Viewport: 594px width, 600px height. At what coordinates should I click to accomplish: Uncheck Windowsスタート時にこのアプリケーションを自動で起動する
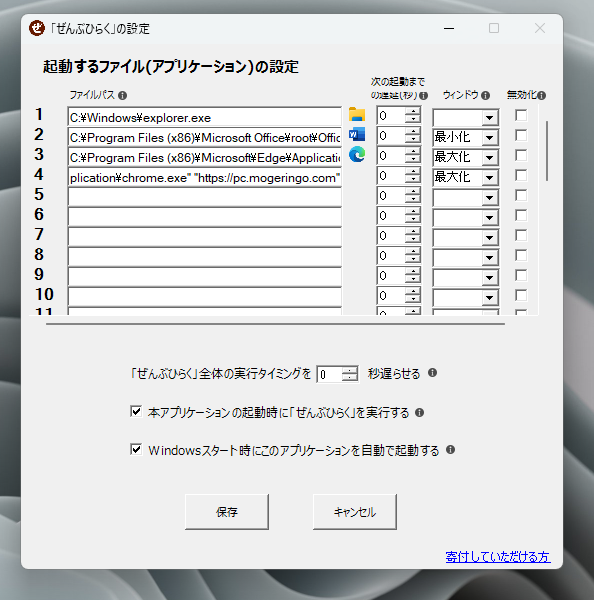pos(136,449)
